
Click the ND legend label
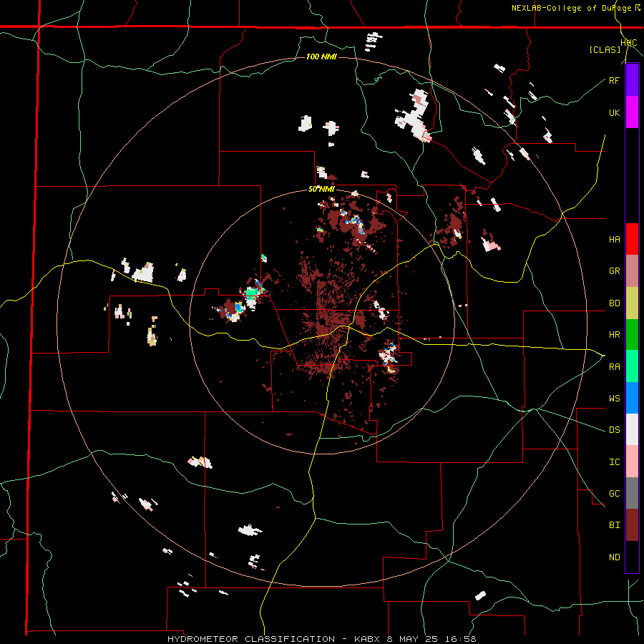pyautogui.click(x=614, y=557)
